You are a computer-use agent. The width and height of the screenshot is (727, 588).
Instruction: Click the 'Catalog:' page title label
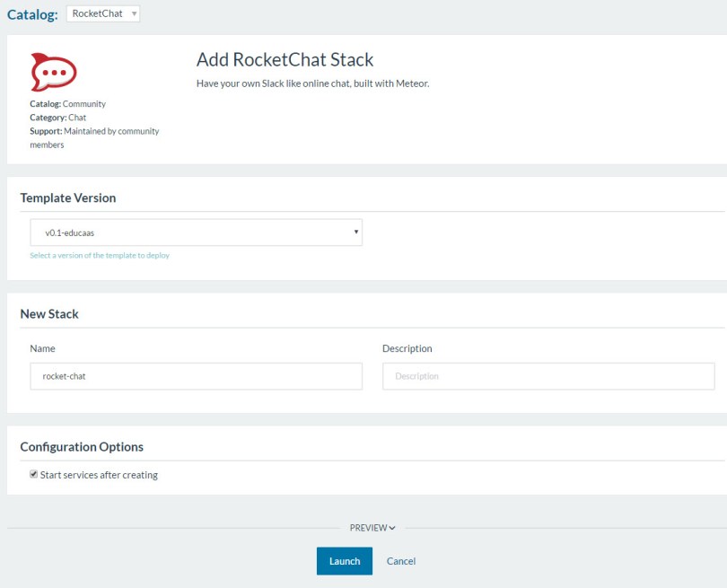click(32, 15)
